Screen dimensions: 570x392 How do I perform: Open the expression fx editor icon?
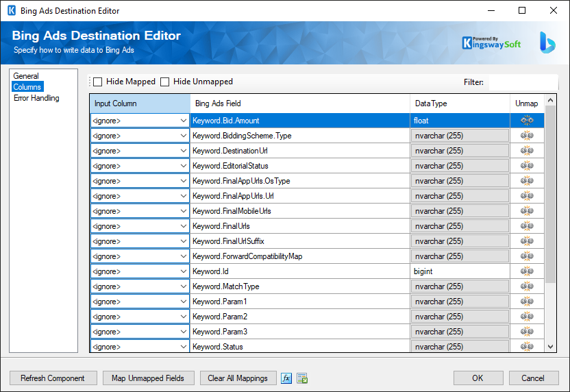point(286,378)
